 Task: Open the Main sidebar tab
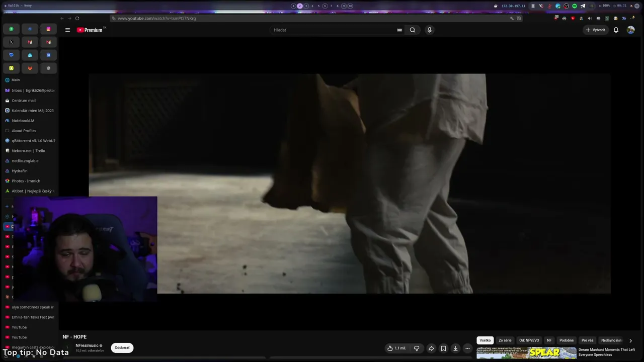(x=30, y=80)
